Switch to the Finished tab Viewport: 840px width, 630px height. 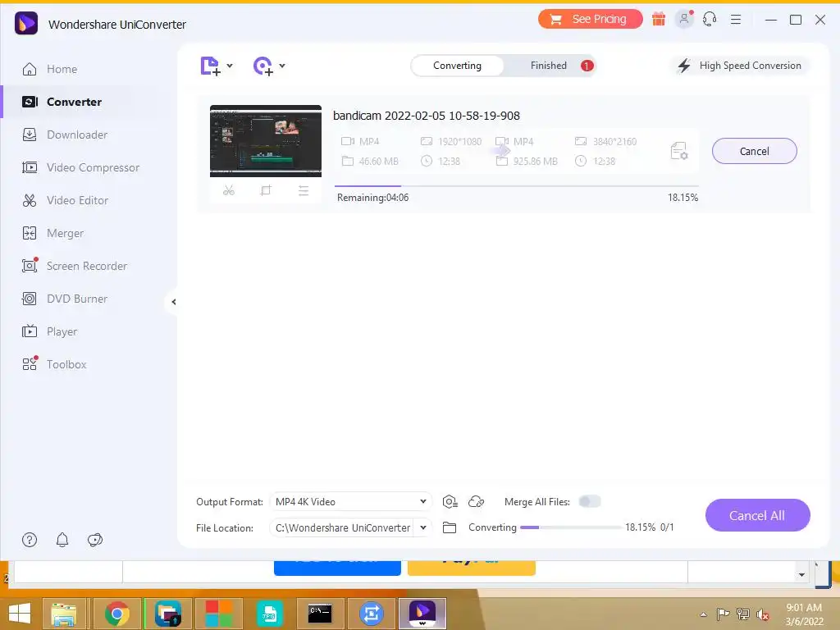pos(549,66)
